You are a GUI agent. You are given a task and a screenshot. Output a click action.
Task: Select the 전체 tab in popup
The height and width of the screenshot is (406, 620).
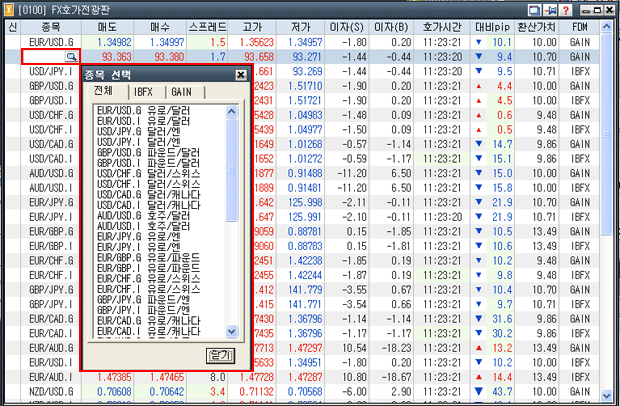click(x=104, y=91)
